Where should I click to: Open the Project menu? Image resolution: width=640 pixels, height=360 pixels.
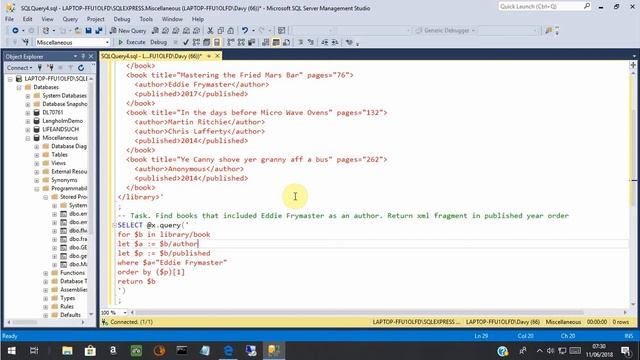pyautogui.click(x=96, y=19)
